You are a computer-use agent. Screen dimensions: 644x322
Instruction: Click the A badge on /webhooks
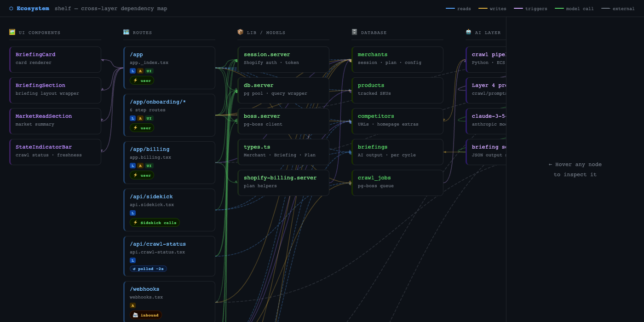pyautogui.click(x=132, y=305)
